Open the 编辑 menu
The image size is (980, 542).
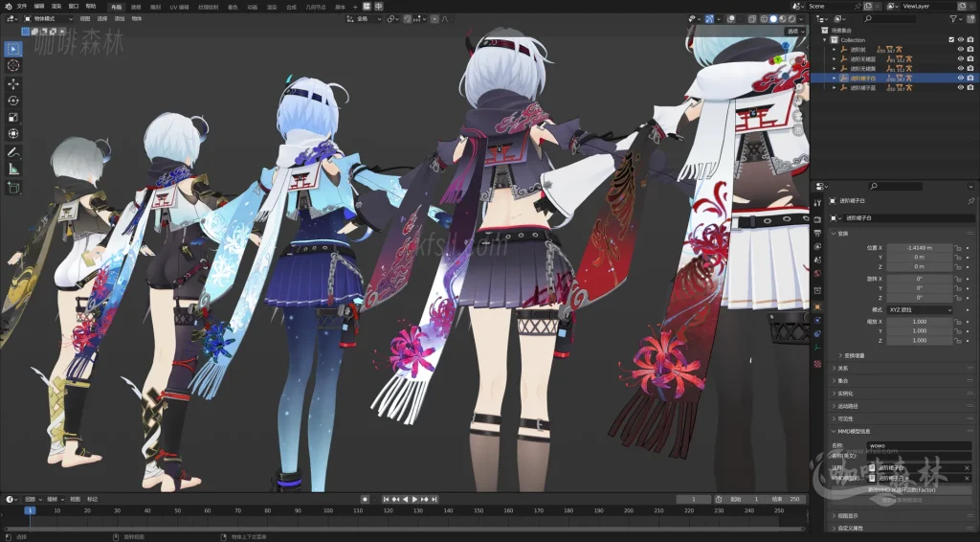[38, 7]
